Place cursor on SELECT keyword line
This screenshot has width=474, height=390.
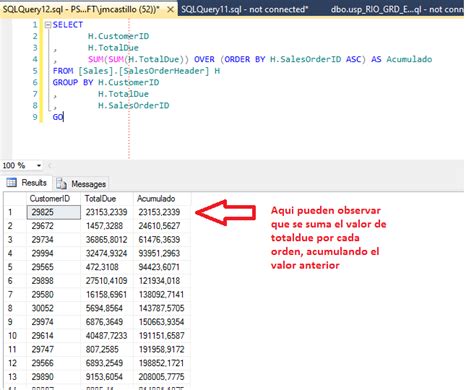click(68, 25)
